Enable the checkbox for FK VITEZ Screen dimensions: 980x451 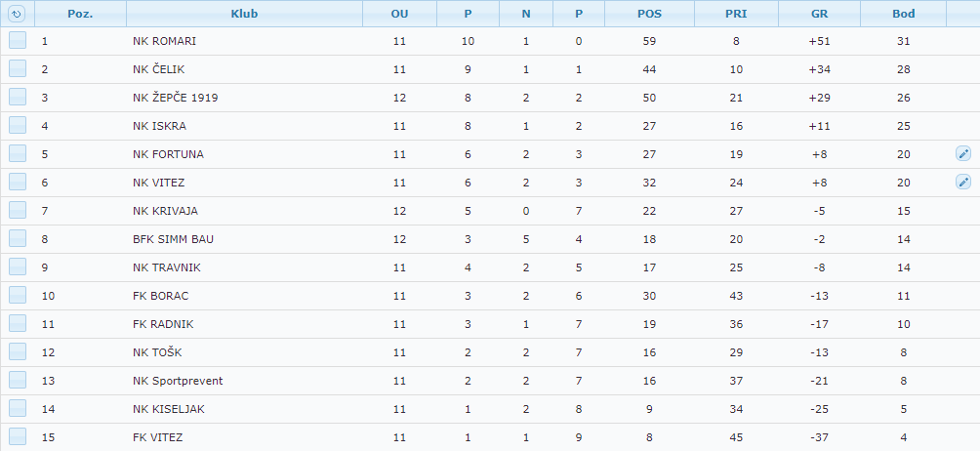pyautogui.click(x=18, y=437)
